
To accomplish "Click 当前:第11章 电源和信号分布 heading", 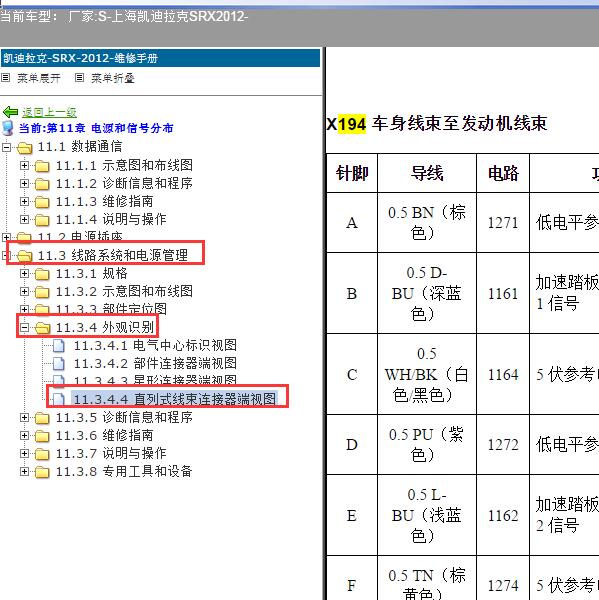I will click(x=96, y=128).
